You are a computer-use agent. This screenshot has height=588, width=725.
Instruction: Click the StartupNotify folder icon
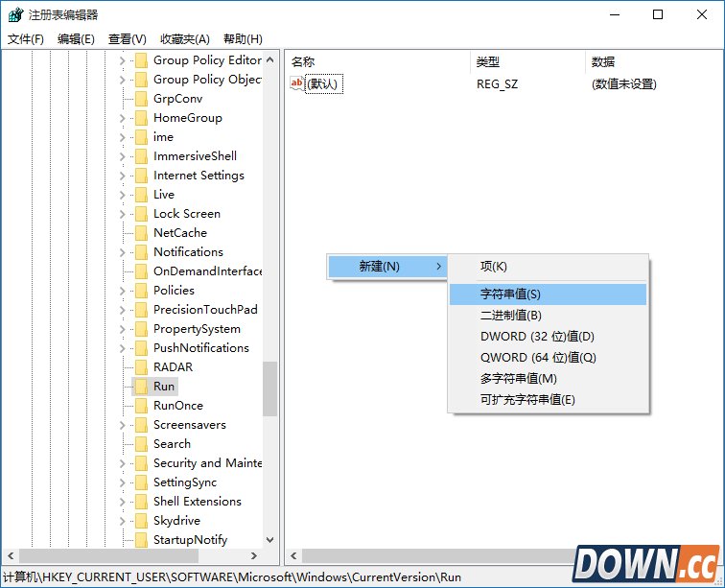pyautogui.click(x=141, y=540)
